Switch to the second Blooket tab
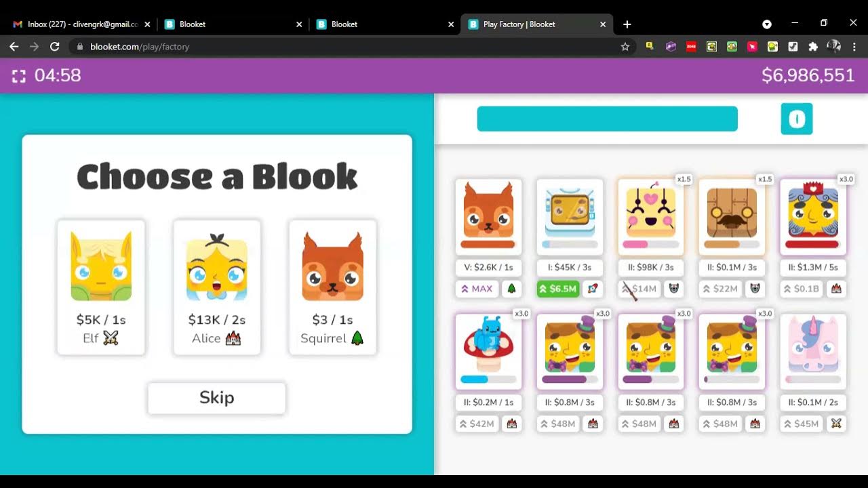Image resolution: width=868 pixels, height=488 pixels. 384,24
